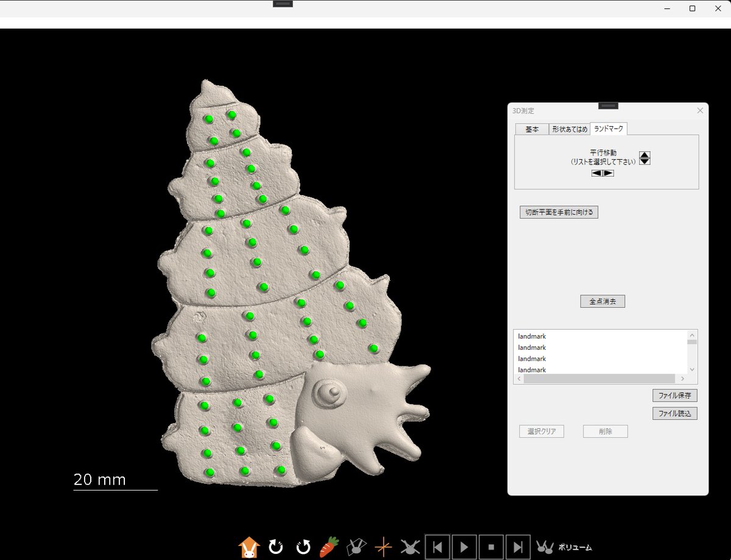This screenshot has width=731, height=560.
Task: Click the rabbit house home-view icon
Action: [250, 547]
